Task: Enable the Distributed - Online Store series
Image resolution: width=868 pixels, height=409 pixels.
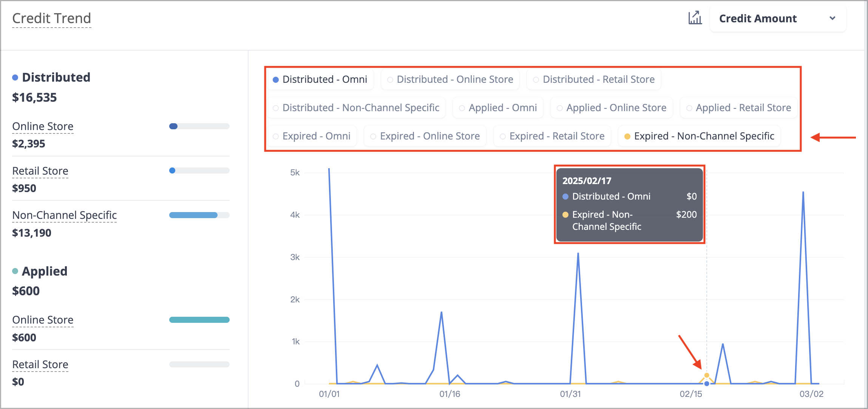Action: pos(450,79)
